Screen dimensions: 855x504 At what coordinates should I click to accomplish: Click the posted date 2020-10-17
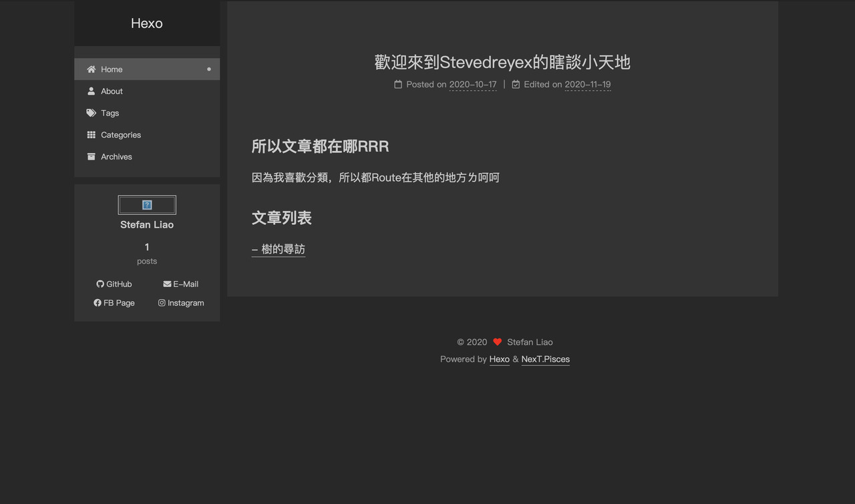point(473,84)
